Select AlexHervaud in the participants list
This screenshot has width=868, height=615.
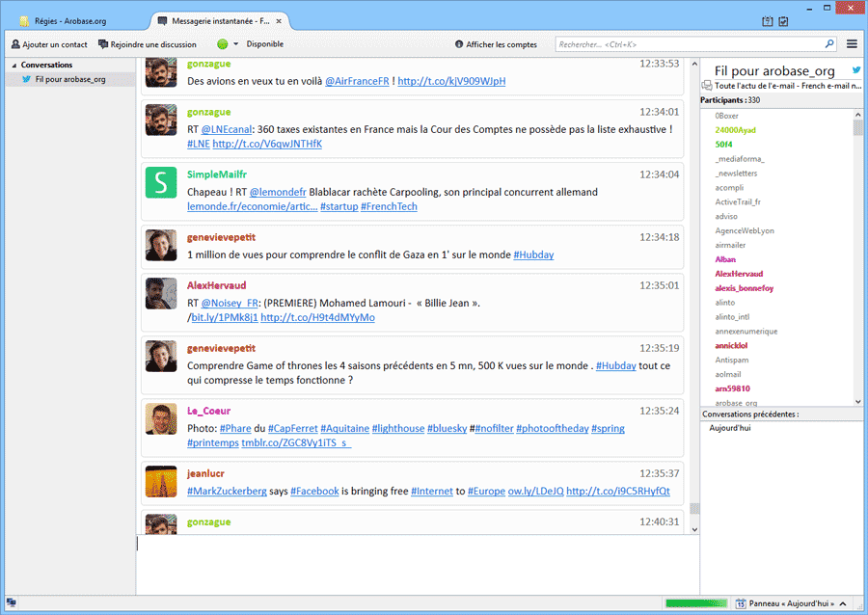739,274
